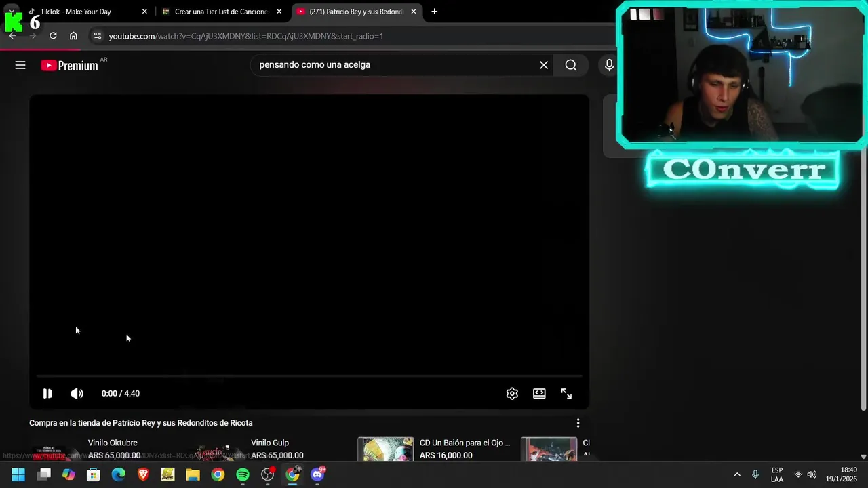Launch Copilot from taskbar
Image resolution: width=868 pixels, height=488 pixels.
point(68,474)
